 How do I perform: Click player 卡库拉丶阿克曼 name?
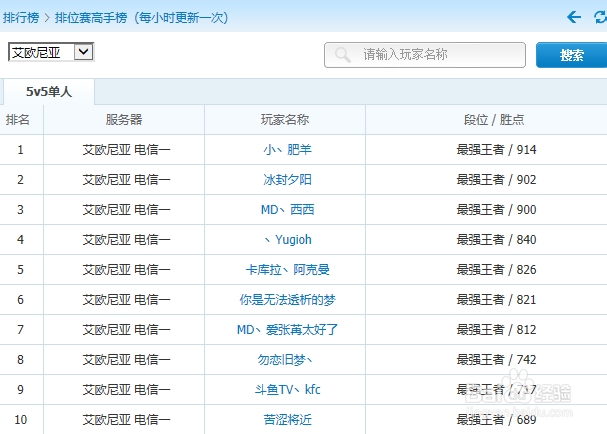pyautogui.click(x=287, y=270)
